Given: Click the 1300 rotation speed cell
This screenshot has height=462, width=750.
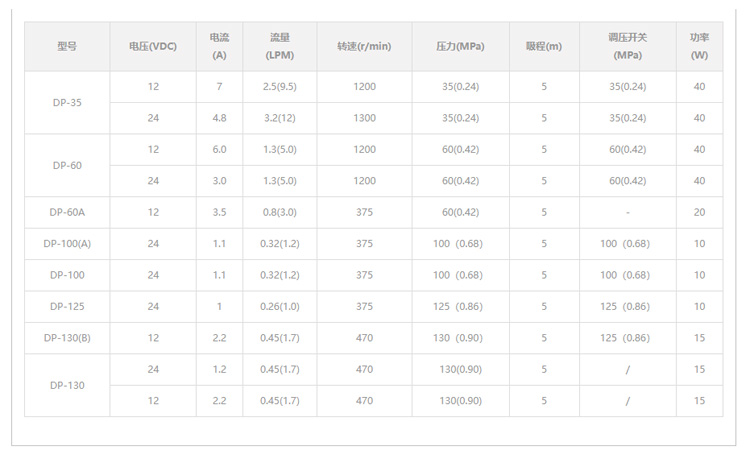Looking at the screenshot, I should (364, 118).
